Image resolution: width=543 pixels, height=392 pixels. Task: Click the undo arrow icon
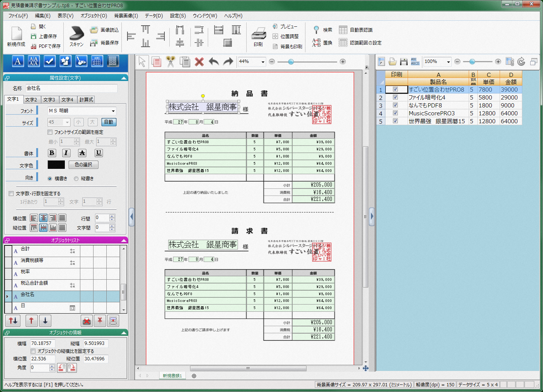point(214,62)
